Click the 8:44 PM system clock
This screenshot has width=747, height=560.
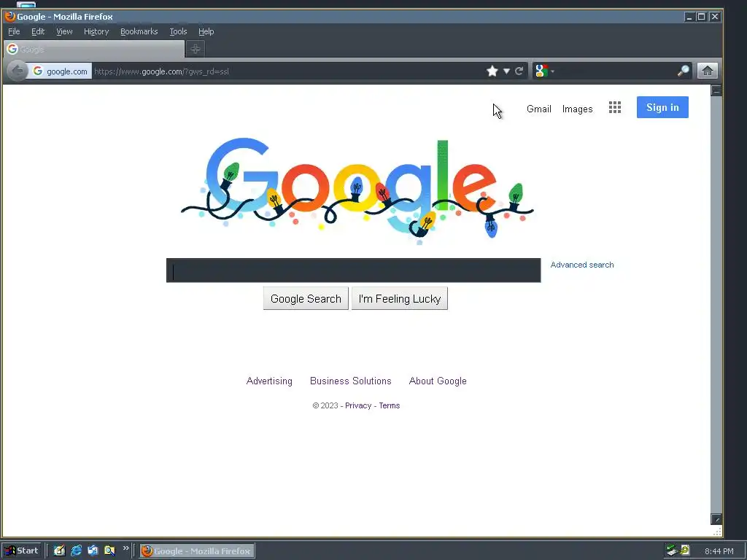pyautogui.click(x=719, y=551)
